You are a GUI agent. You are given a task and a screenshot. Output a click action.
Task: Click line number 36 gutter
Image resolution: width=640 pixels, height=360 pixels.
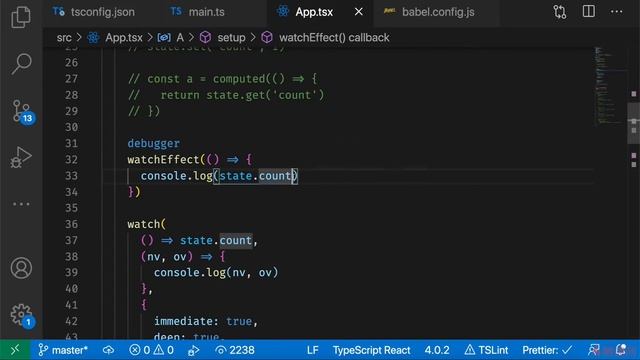coord(71,224)
